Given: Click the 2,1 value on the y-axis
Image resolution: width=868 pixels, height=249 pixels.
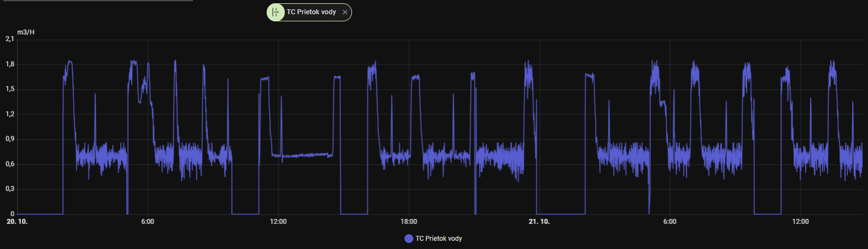Looking at the screenshot, I should pos(10,39).
